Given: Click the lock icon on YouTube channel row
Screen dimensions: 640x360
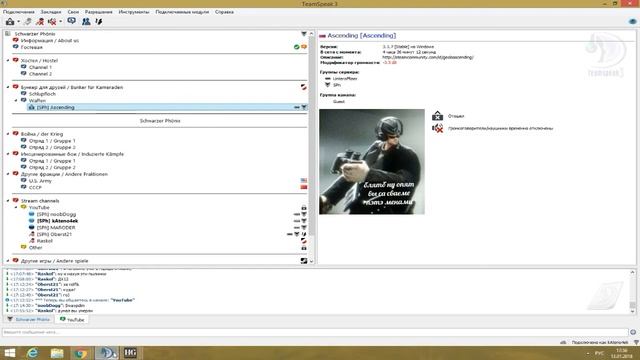Looking at the screenshot, I should (304, 208).
